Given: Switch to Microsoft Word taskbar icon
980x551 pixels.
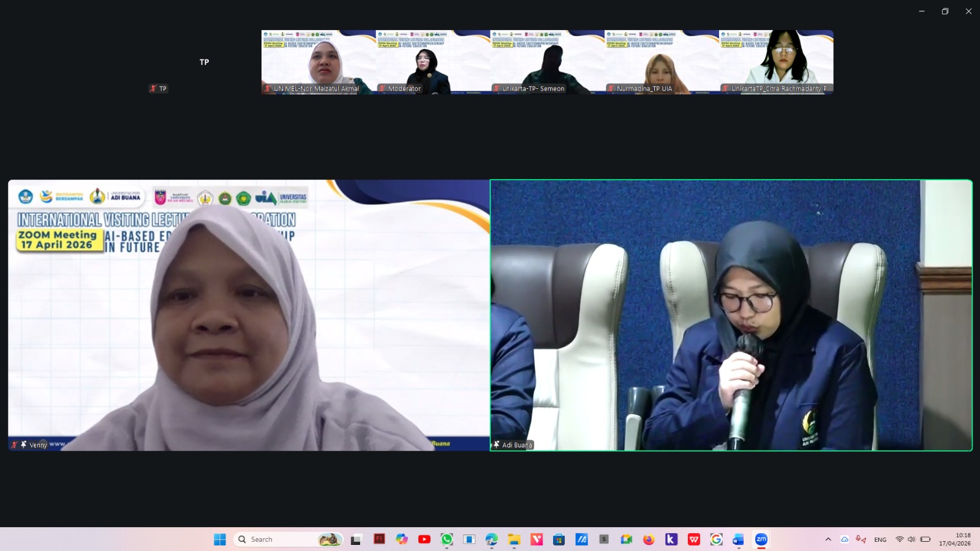Looking at the screenshot, I should [x=738, y=539].
